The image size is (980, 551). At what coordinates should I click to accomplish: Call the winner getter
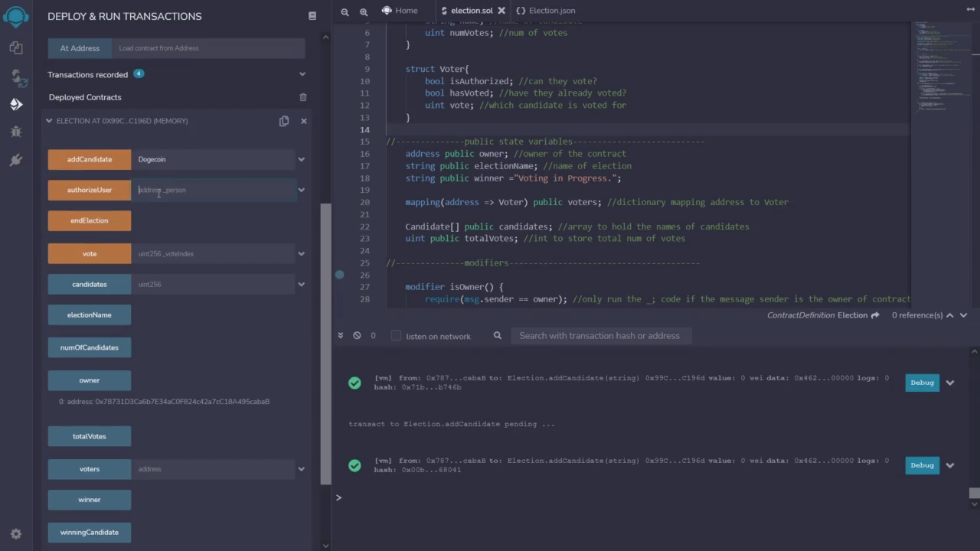[90, 500]
